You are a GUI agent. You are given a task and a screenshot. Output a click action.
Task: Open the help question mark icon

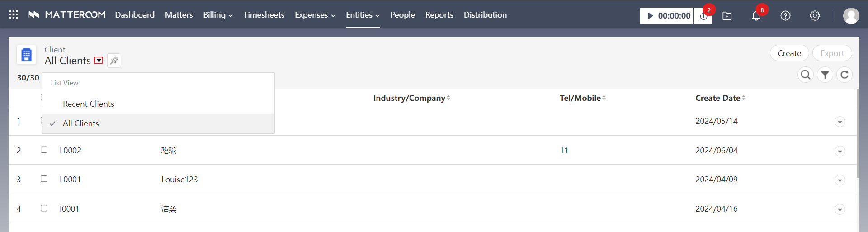[785, 16]
